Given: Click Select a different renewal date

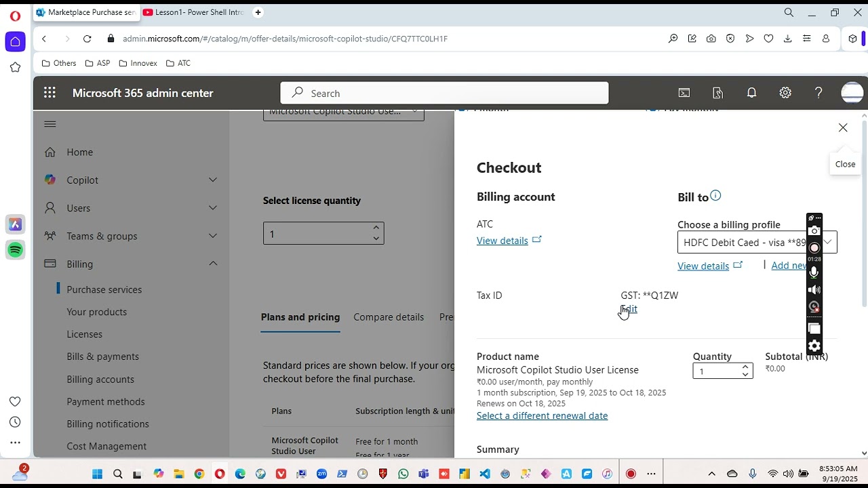Looking at the screenshot, I should (x=542, y=415).
